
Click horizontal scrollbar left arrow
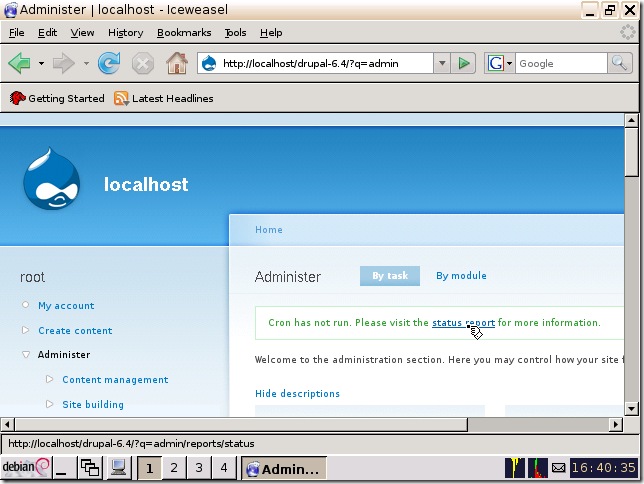7,424
